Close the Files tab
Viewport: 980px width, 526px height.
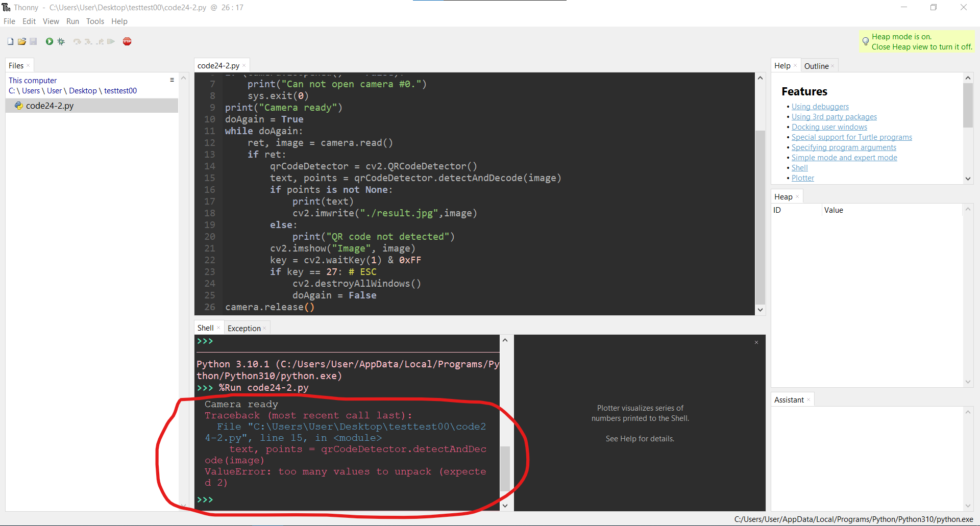click(28, 66)
